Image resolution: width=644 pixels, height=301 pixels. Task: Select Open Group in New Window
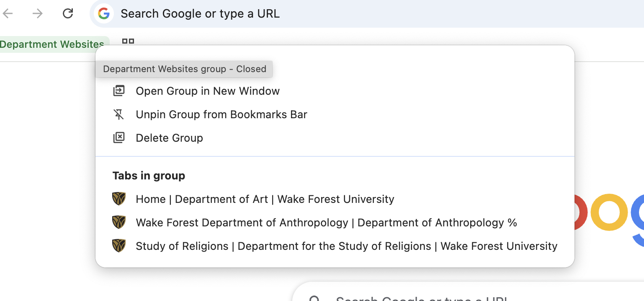click(x=207, y=91)
